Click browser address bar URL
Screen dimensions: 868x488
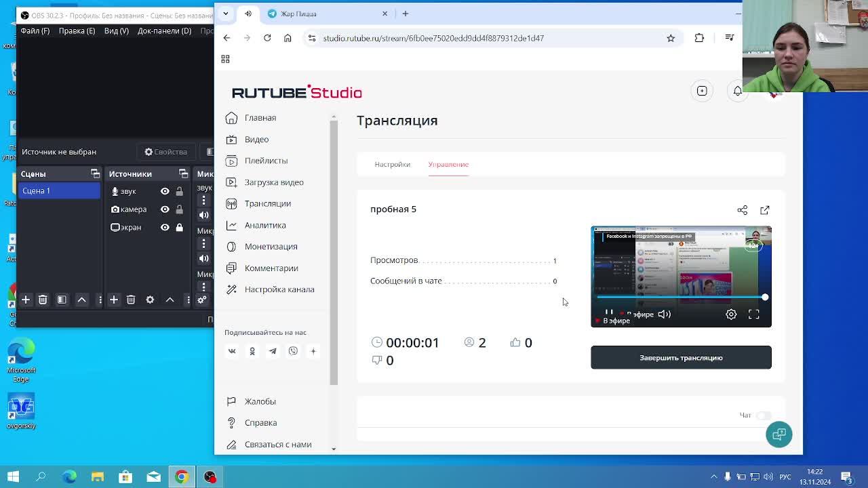pos(433,38)
